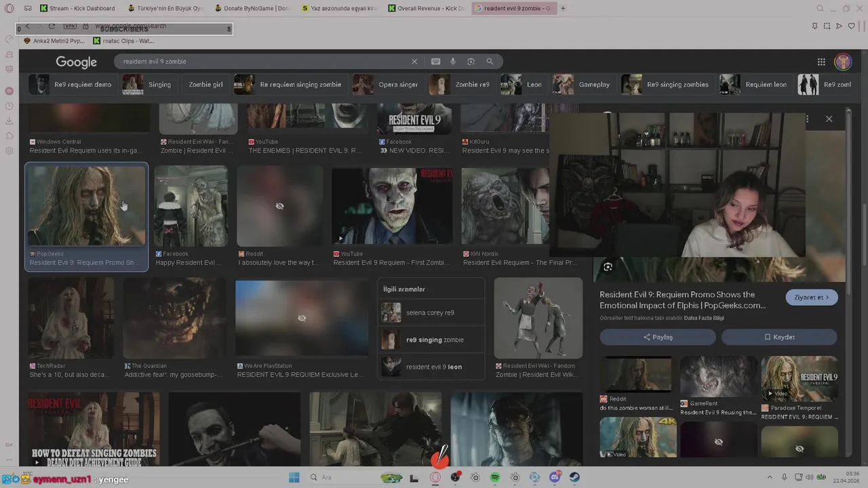868x488 pixels.
Task: Open Steam from the taskbar
Action: coord(574,478)
